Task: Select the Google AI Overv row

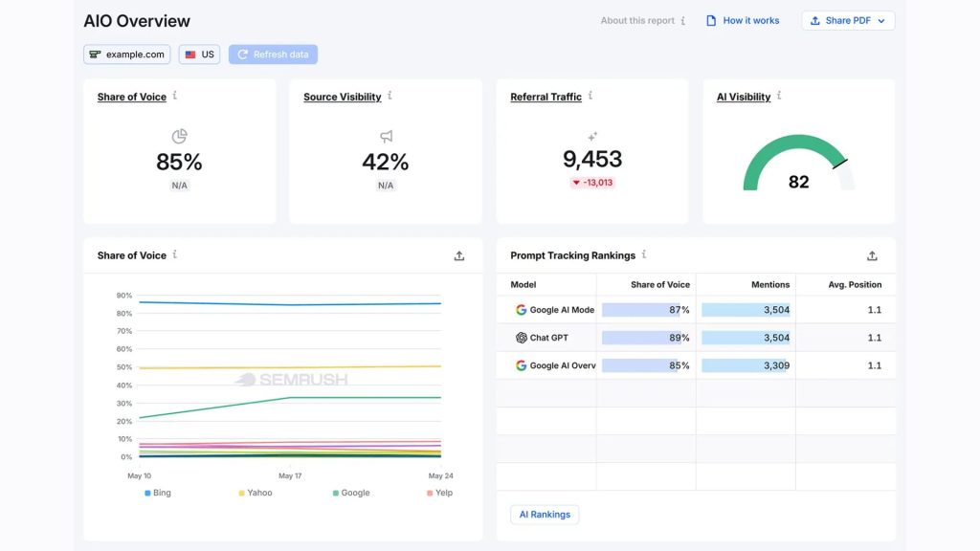Action: tap(697, 365)
